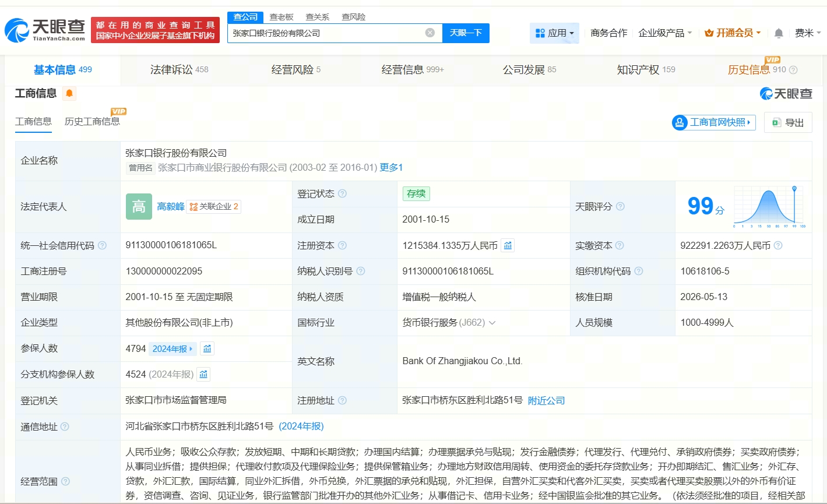Open the 经营风险 tab
Viewport: 827px width, 504px height.
pyautogui.click(x=296, y=70)
